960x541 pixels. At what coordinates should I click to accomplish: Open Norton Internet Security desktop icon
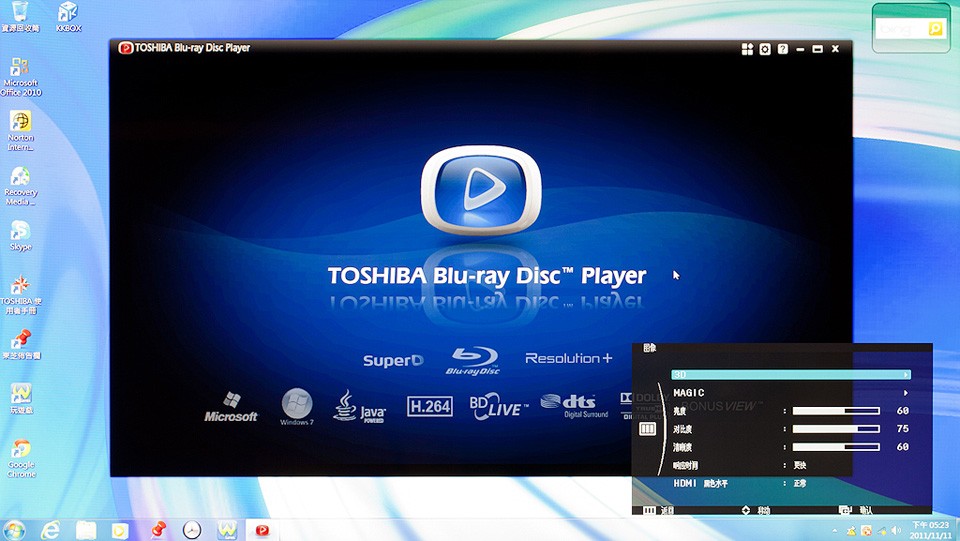(x=20, y=127)
